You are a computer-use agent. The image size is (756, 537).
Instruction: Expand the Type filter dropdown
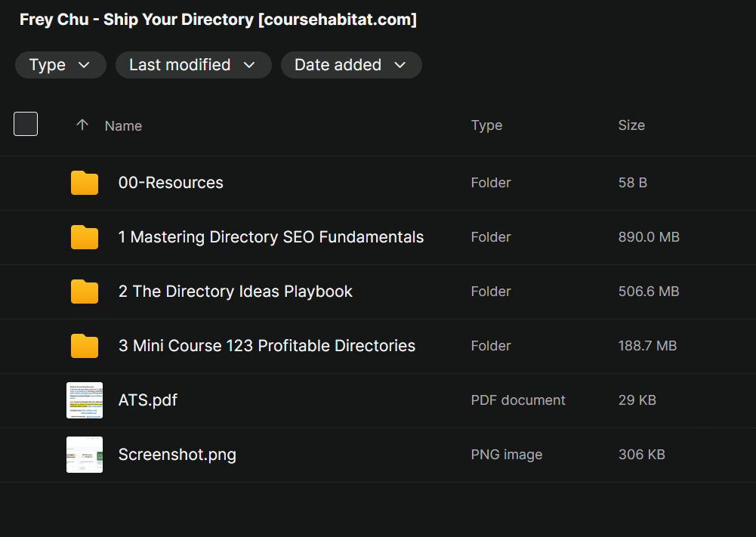click(x=60, y=65)
